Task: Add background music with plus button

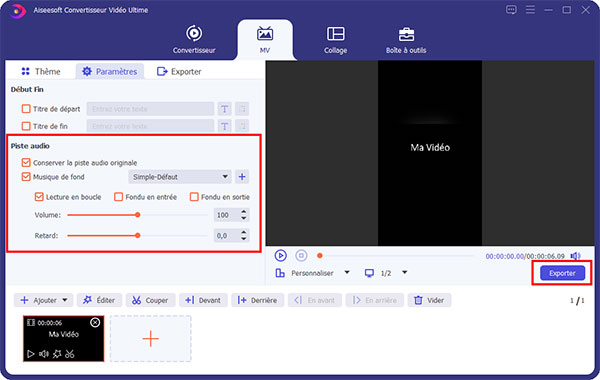Action: click(x=242, y=177)
